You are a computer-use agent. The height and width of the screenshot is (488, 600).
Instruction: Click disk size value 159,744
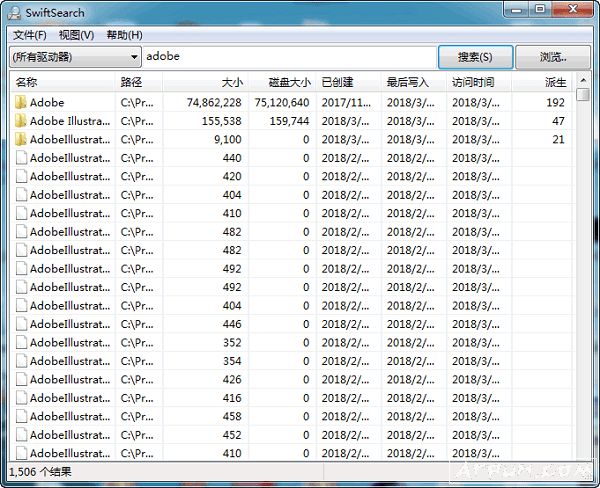pos(289,121)
